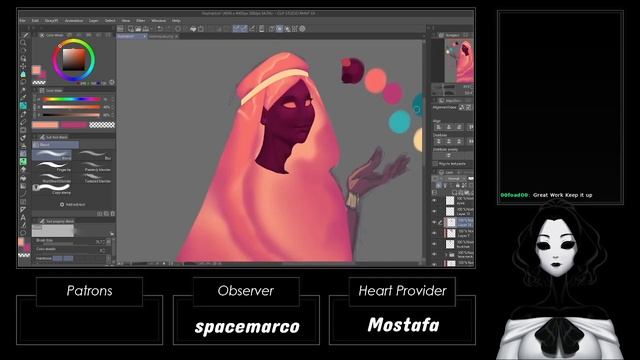Click the Navigator preview thumbnail
This screenshot has width=640, height=360.
click(459, 60)
